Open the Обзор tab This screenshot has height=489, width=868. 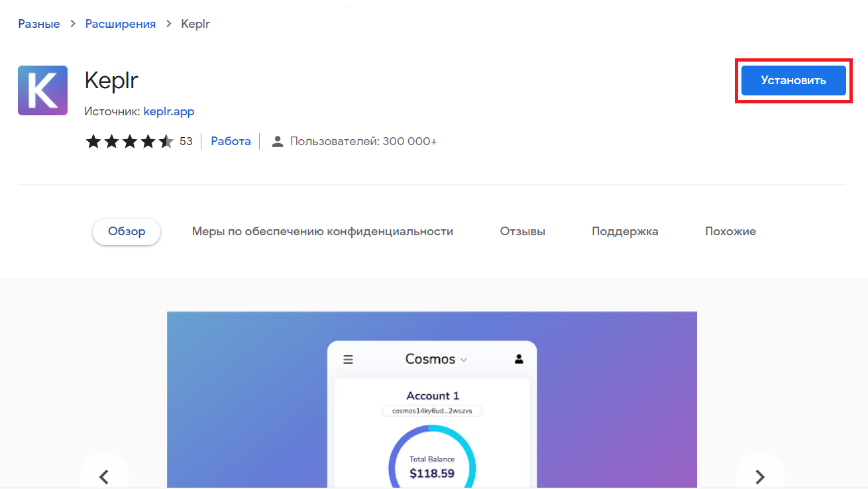coord(127,231)
